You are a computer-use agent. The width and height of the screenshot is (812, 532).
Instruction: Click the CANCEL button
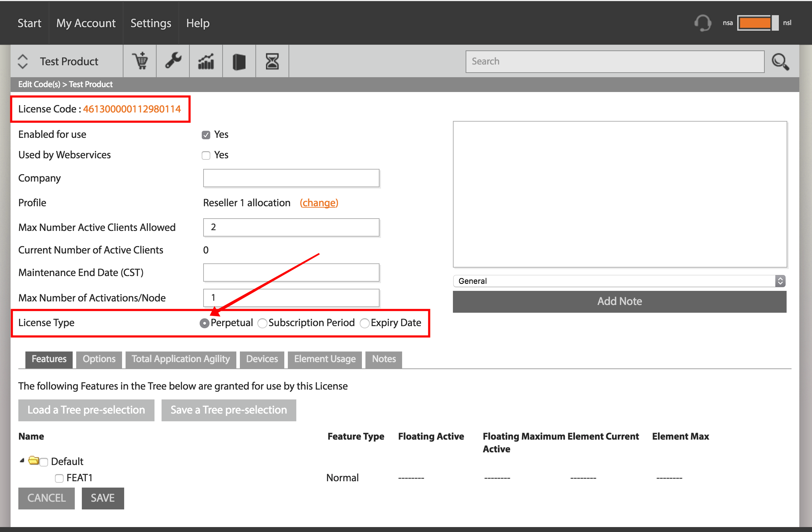coord(47,498)
